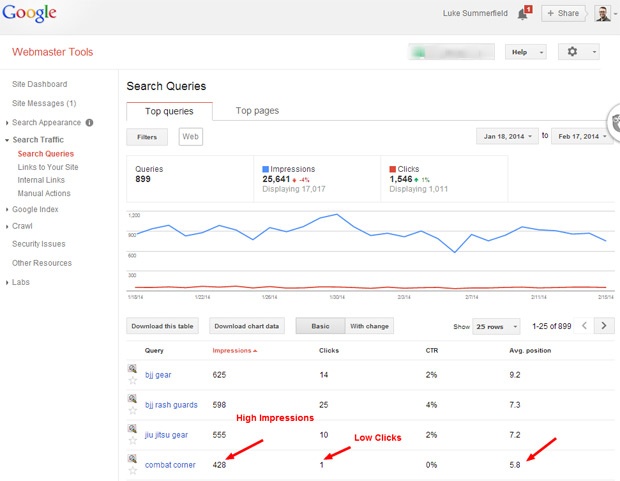Image resolution: width=620 pixels, height=481 pixels.
Task: Select Search Queries in sidebar
Action: (45, 154)
